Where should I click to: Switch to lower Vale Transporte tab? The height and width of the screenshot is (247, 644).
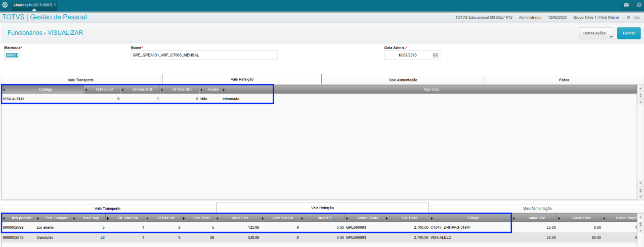tap(108, 208)
